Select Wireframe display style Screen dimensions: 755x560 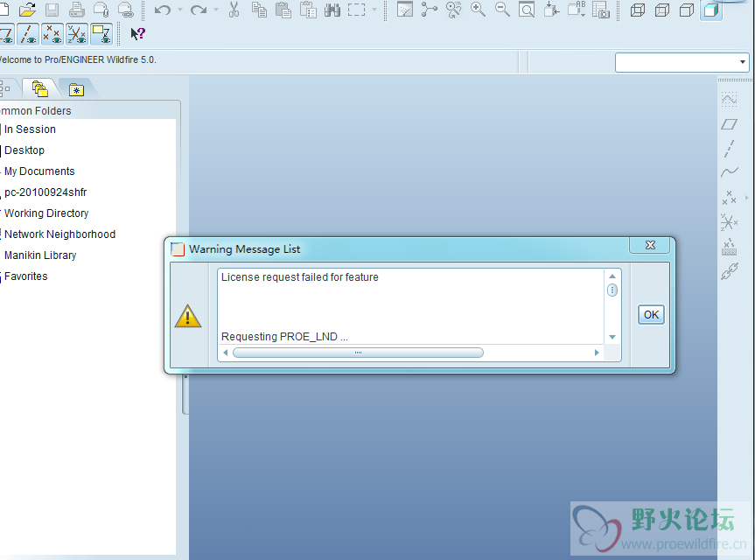pos(638,9)
